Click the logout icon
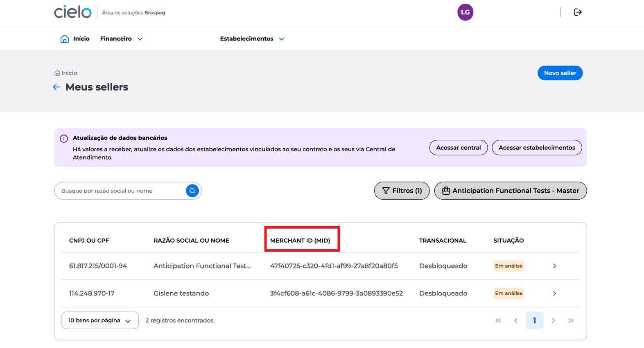Screen dimensions: 644x348 tap(578, 12)
